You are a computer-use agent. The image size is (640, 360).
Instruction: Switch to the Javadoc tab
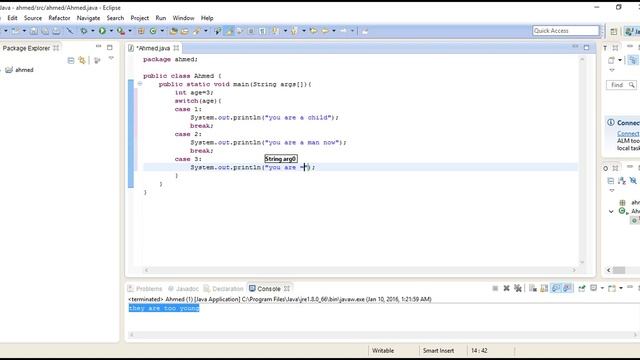[183, 289]
